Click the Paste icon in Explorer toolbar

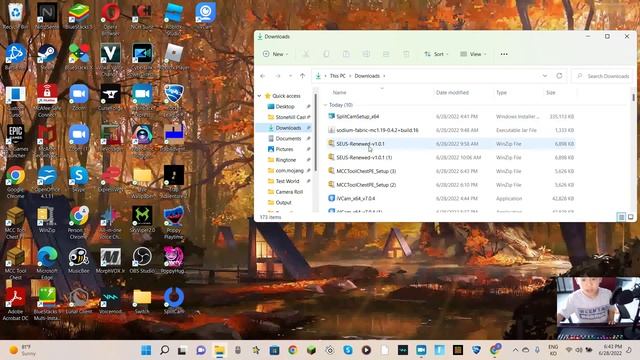pos(346,54)
